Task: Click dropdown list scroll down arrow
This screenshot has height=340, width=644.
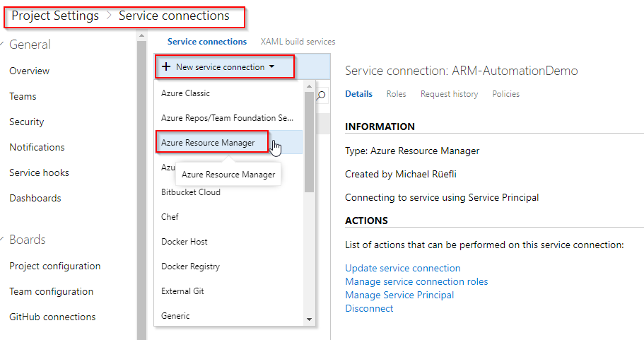Action: click(309, 320)
